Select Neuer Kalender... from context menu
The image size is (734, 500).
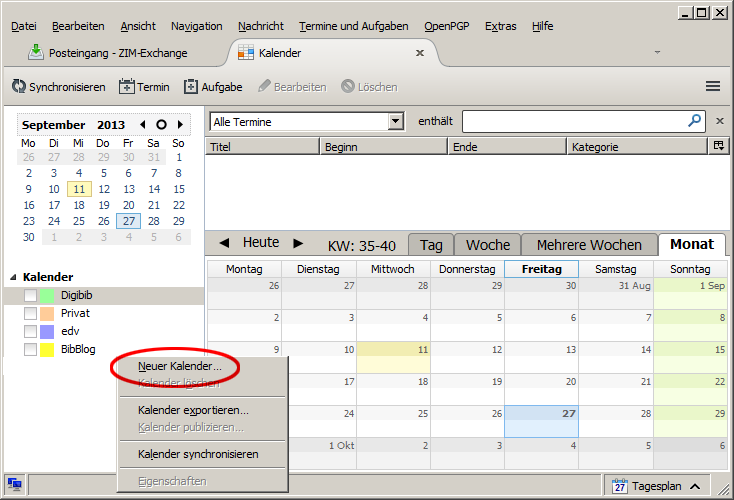click(x=180, y=366)
